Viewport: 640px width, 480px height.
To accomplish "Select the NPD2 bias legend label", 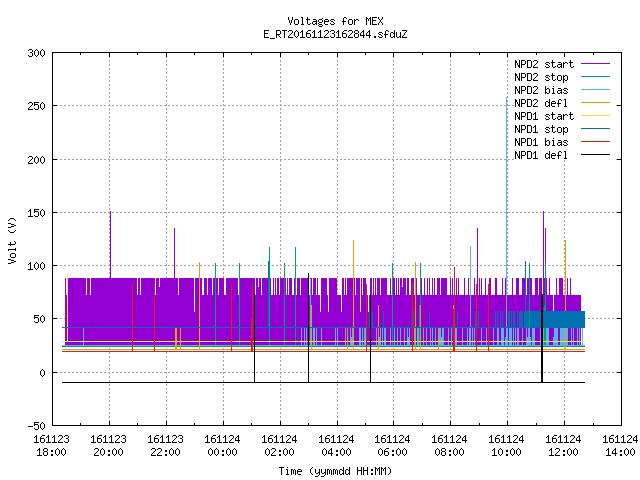I will (541, 90).
